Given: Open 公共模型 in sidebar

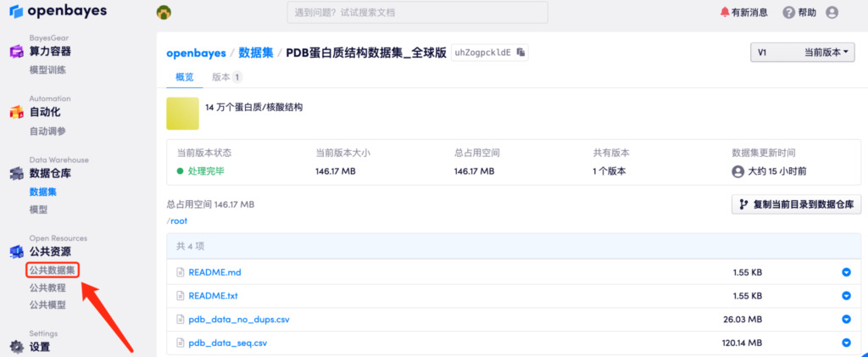Looking at the screenshot, I should [x=47, y=305].
